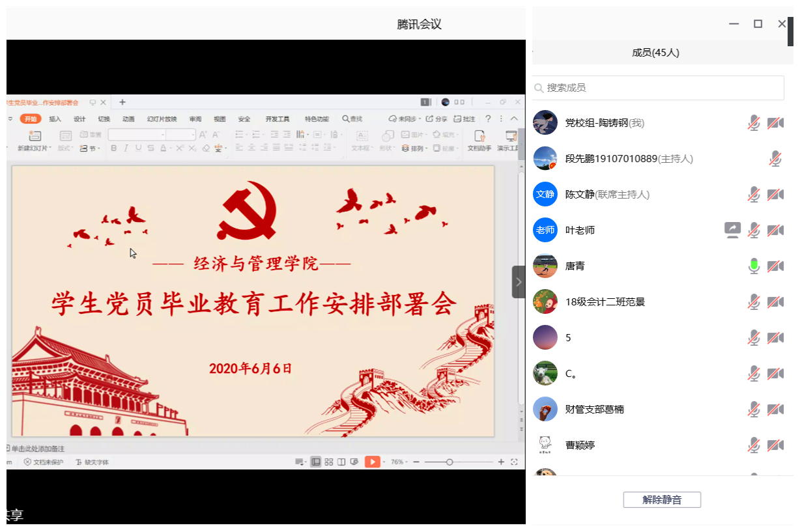This screenshot has height=532, width=800.
Task: Click the 分享 share icon in WPS toolbar
Action: [437, 119]
